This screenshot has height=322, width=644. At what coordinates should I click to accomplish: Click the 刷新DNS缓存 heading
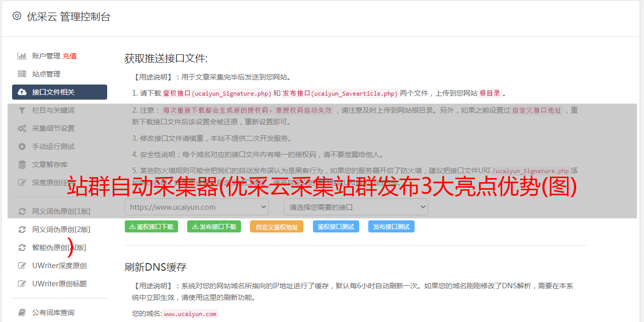click(x=155, y=267)
